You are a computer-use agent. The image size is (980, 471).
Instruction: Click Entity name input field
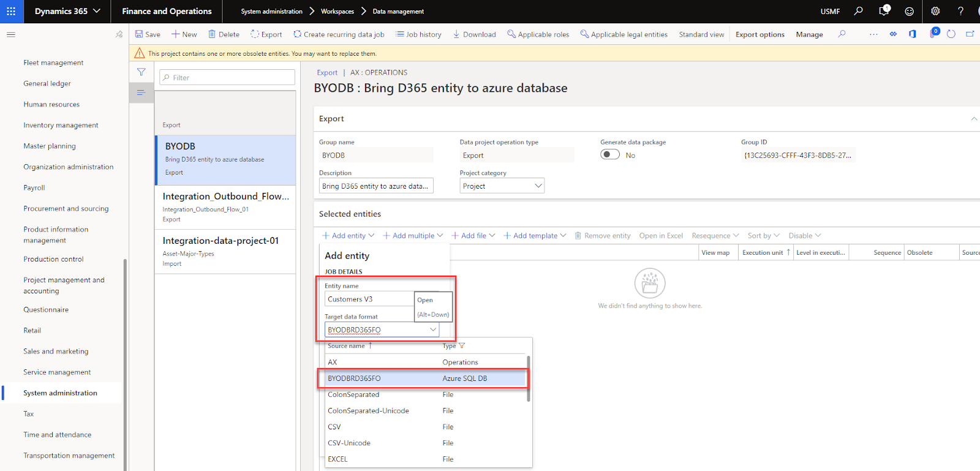[369, 299]
